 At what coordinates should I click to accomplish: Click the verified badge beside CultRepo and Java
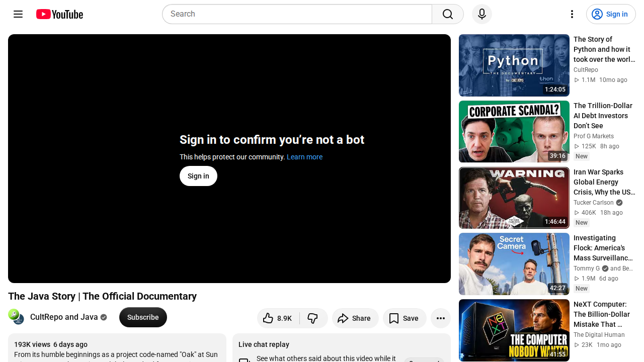104,317
